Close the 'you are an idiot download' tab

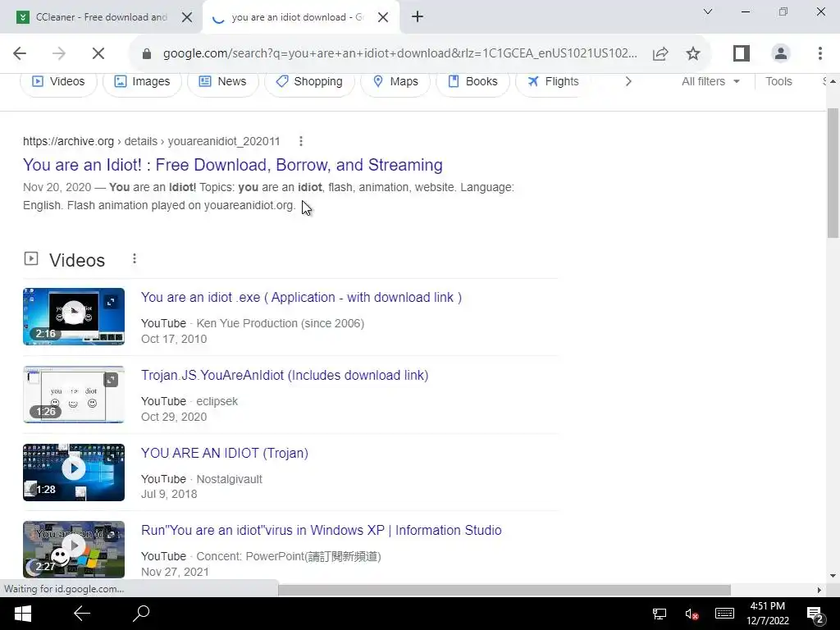tap(383, 17)
